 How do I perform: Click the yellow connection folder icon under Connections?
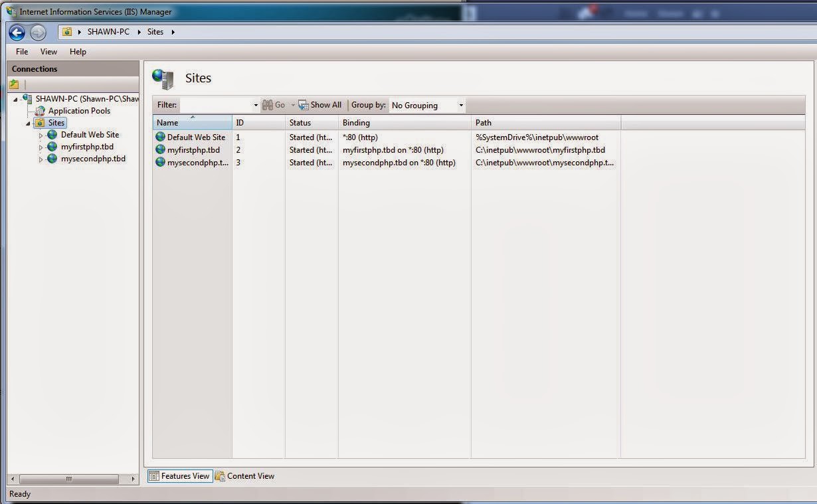coord(14,83)
